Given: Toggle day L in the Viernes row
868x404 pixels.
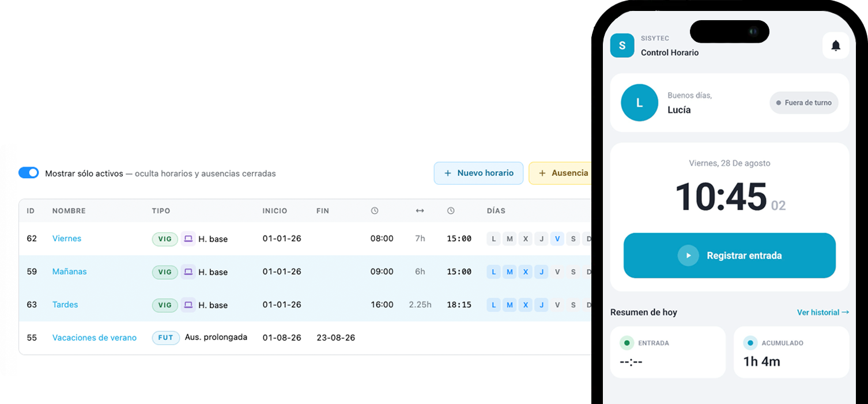Looking at the screenshot, I should [493, 239].
